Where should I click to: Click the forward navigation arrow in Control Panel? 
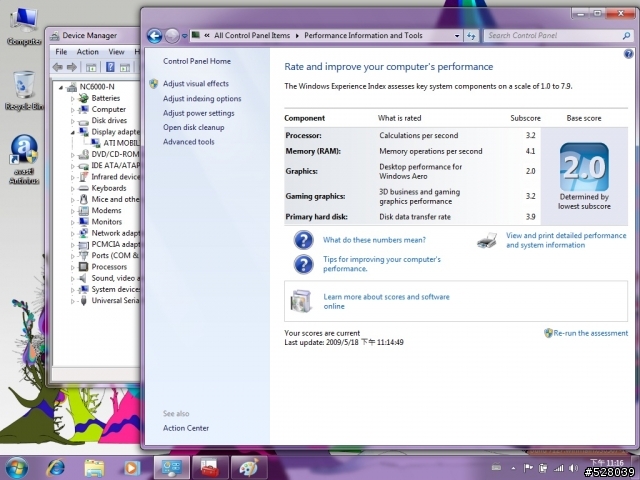172,36
